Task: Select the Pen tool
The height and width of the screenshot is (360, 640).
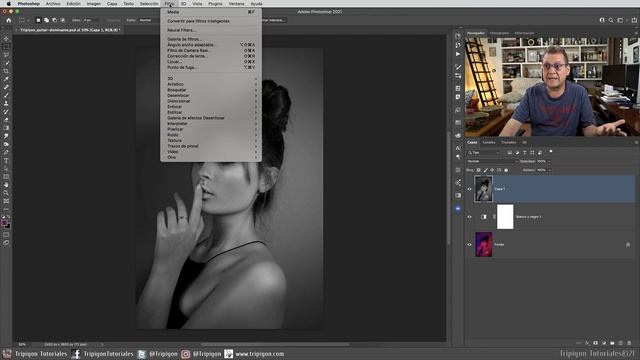Action: [x=6, y=152]
